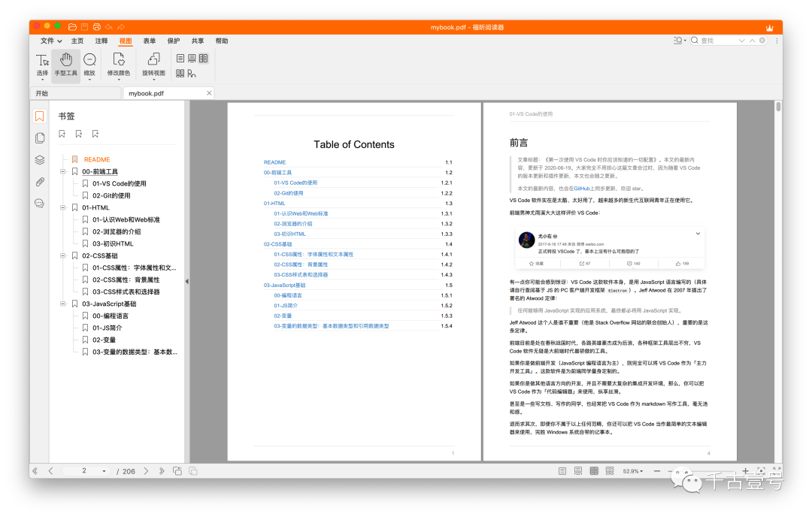812x517 pixels.
Task: Toggle two-page facing view in ribbon
Action: tap(204, 58)
